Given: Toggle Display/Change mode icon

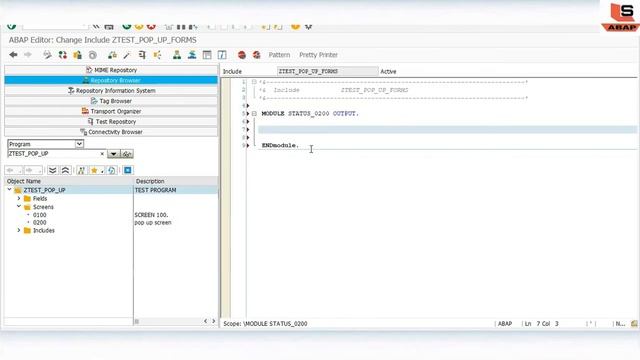Looking at the screenshot, I should point(47,55).
